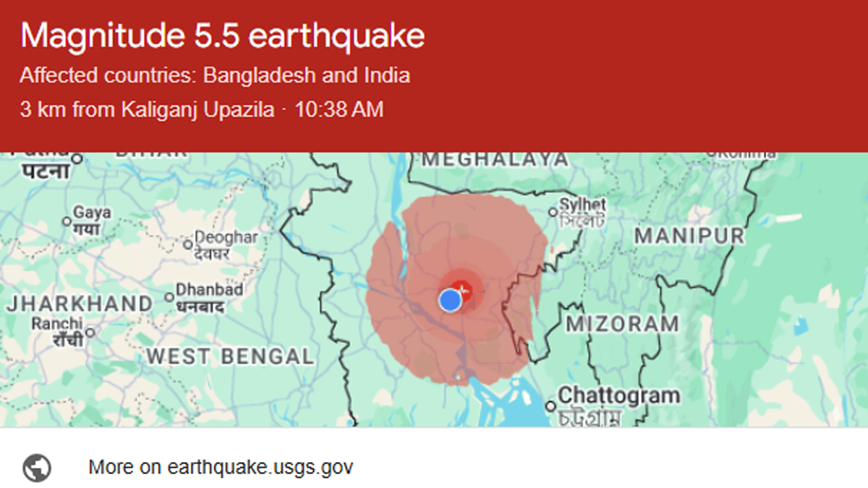Screen dimensions: 868x488
Task: Click the Chattogram city marker
Action: [x=551, y=407]
